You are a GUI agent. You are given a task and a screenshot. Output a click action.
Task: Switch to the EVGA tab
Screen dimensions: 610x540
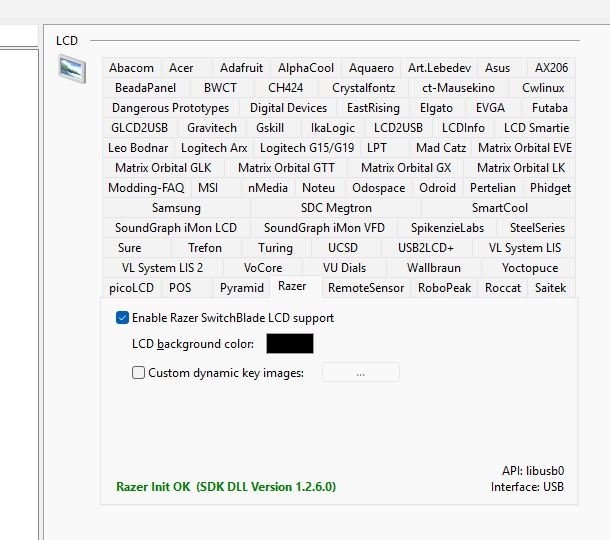tap(493, 108)
